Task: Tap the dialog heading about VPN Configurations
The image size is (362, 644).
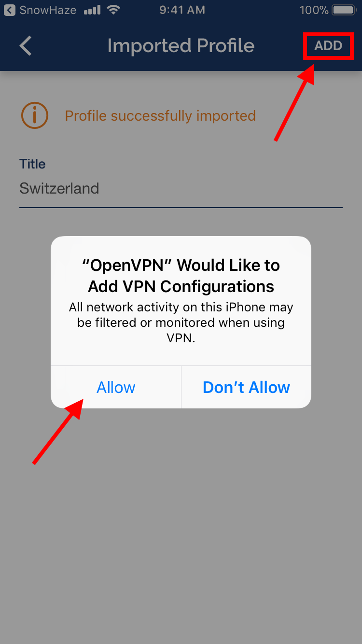Action: coord(181,276)
